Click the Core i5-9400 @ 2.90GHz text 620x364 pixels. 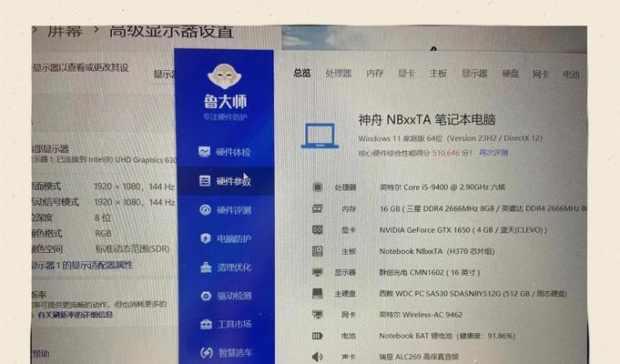tap(442, 187)
